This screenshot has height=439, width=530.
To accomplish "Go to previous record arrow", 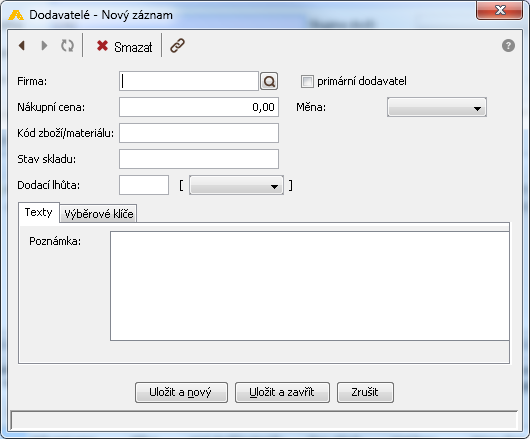I will point(22,45).
